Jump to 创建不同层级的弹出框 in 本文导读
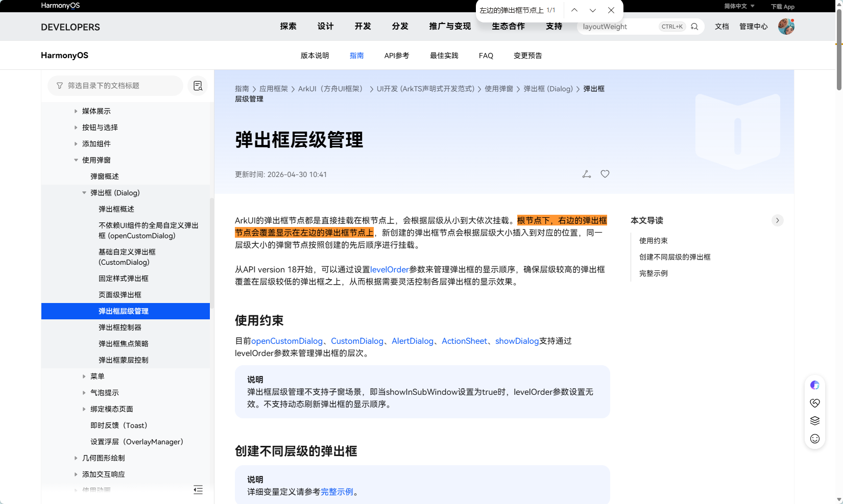Image resolution: width=843 pixels, height=504 pixels. point(675,257)
